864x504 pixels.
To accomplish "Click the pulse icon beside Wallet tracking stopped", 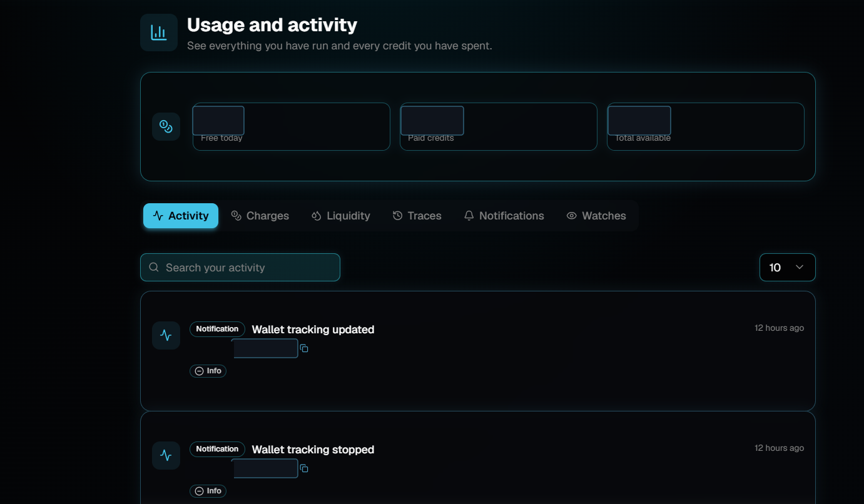I will 166,455.
